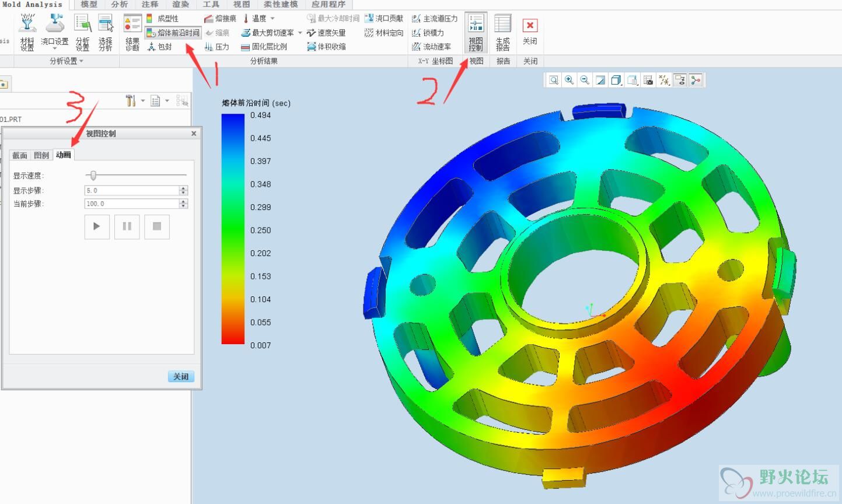Show 熔接痕 weld line result
Screen dimensions: 842x504
click(x=220, y=19)
